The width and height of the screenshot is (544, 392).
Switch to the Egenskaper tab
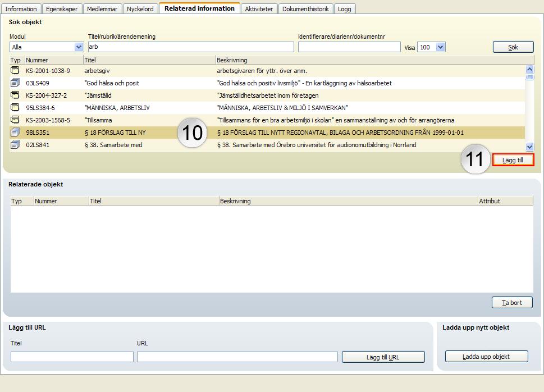pyautogui.click(x=62, y=9)
